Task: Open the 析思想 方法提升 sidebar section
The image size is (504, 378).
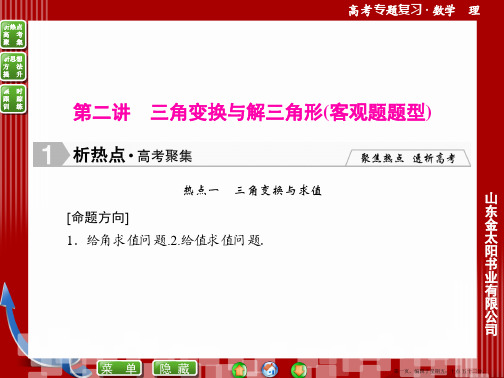Action: (13, 66)
